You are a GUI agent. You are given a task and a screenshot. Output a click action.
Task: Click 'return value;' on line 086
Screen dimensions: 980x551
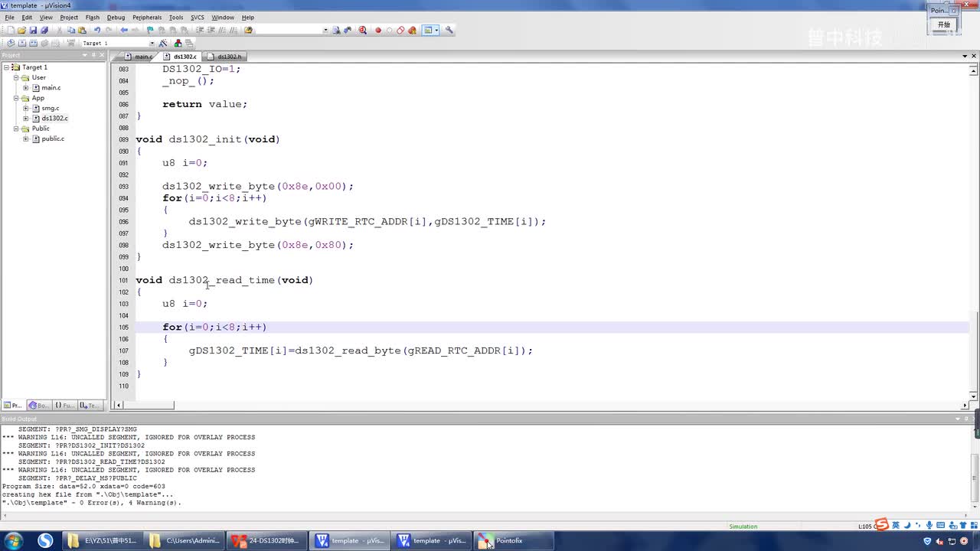pyautogui.click(x=204, y=104)
